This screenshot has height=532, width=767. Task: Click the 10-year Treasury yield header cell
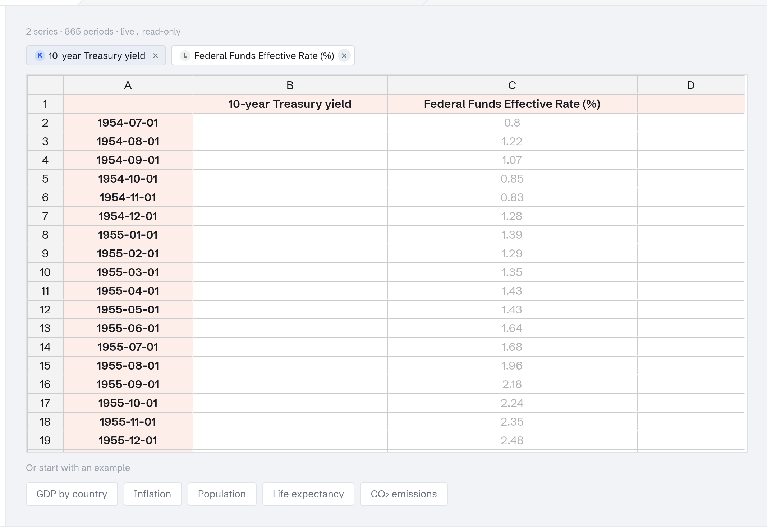pyautogui.click(x=290, y=104)
